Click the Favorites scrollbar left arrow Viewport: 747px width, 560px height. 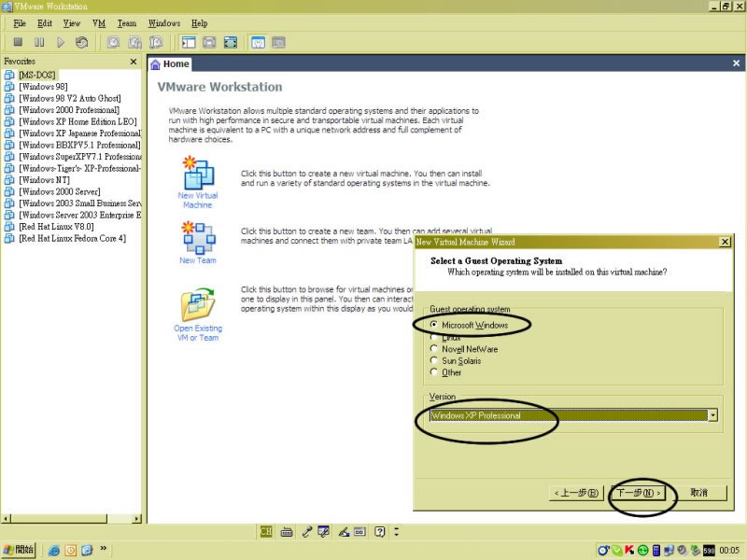click(x=6, y=518)
